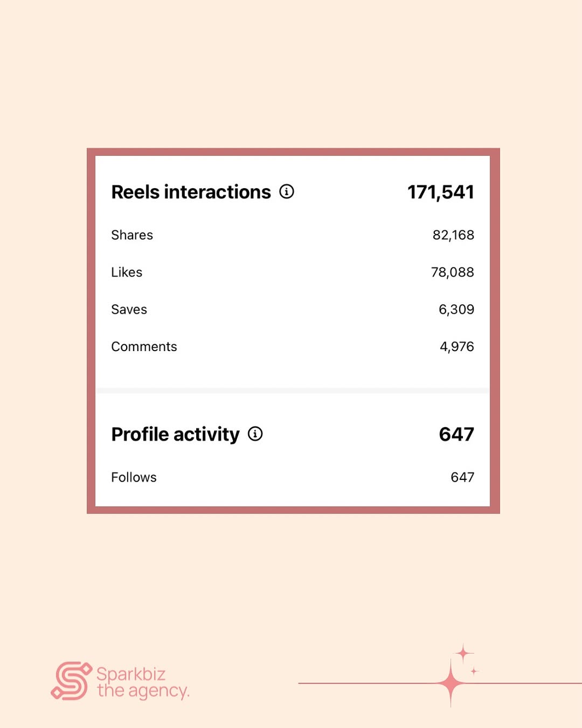This screenshot has height=728, width=582.
Task: Click the large sparkle star graphic
Action: pyautogui.click(x=451, y=683)
